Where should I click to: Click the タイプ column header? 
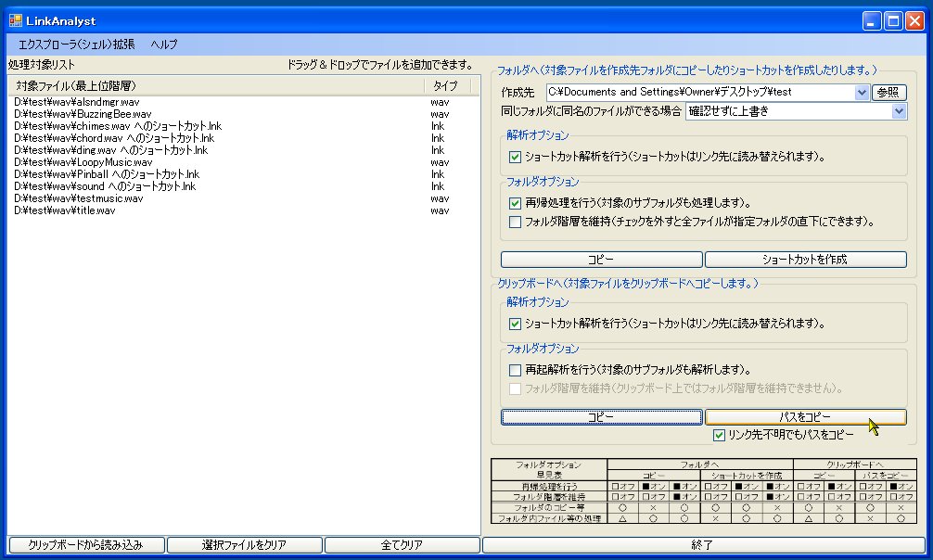(x=446, y=85)
